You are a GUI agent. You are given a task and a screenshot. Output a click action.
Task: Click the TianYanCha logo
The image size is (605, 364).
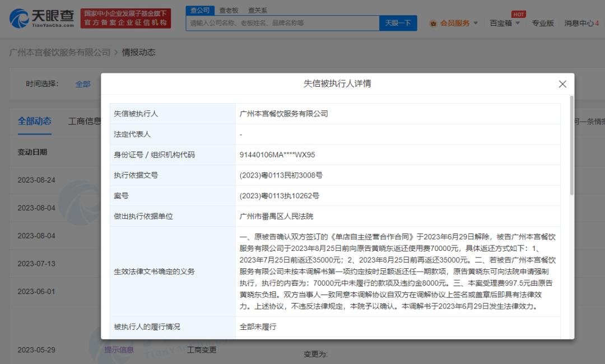(x=42, y=18)
